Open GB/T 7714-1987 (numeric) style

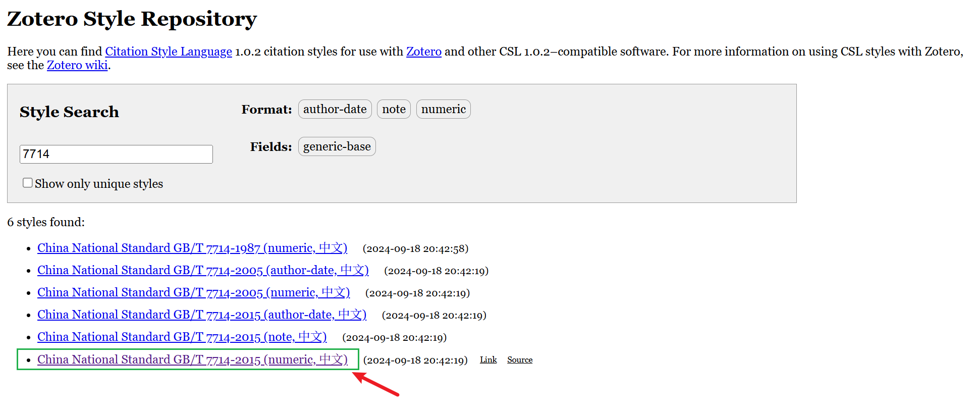tap(192, 248)
